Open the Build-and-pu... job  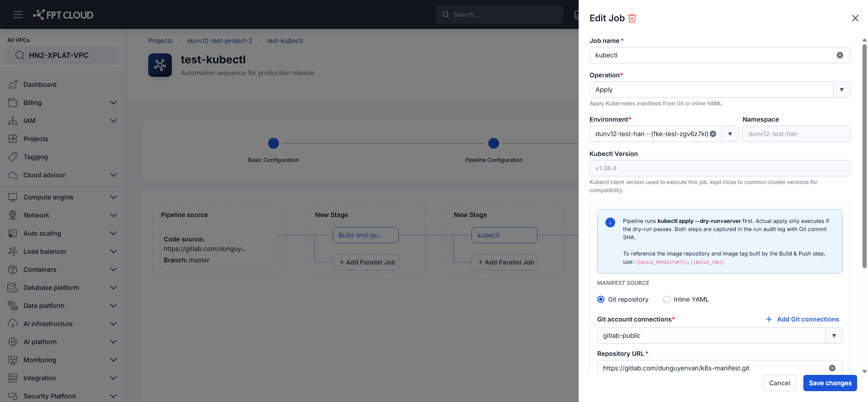366,235
